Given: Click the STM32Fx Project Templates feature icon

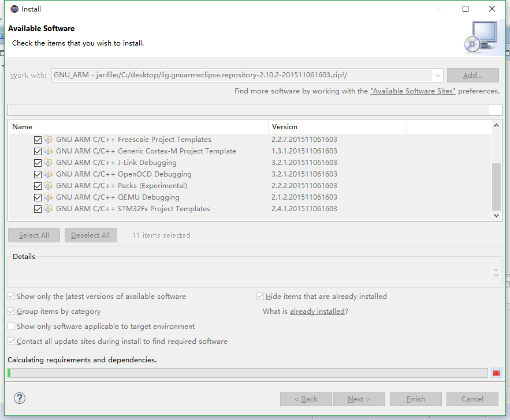Looking at the screenshot, I should click(49, 209).
